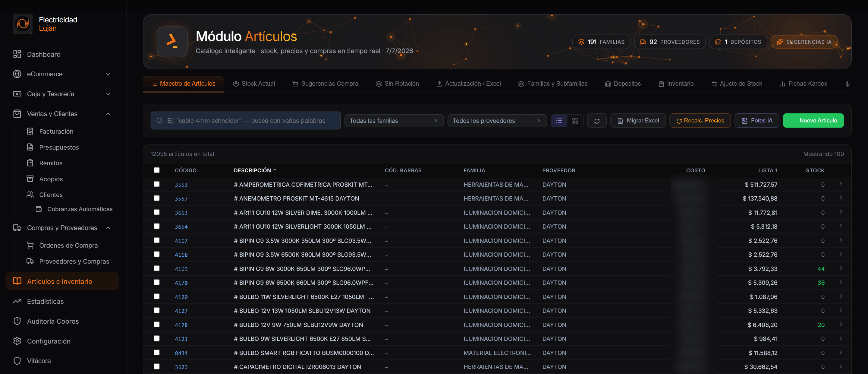The height and width of the screenshot is (374, 868).
Task: Switch to the Stock Actual tab
Action: coord(254,84)
